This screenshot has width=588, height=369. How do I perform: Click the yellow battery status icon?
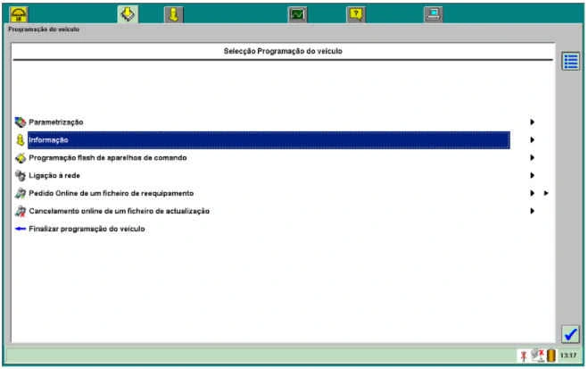(551, 356)
